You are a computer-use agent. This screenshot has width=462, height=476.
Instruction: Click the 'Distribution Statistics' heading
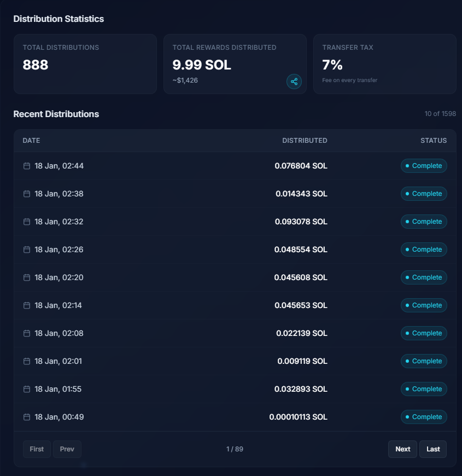tap(59, 19)
